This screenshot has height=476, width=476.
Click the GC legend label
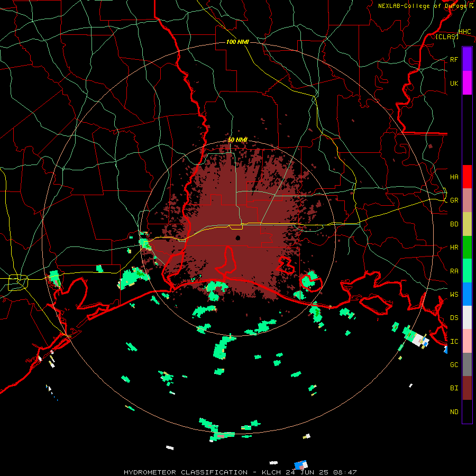454,365
